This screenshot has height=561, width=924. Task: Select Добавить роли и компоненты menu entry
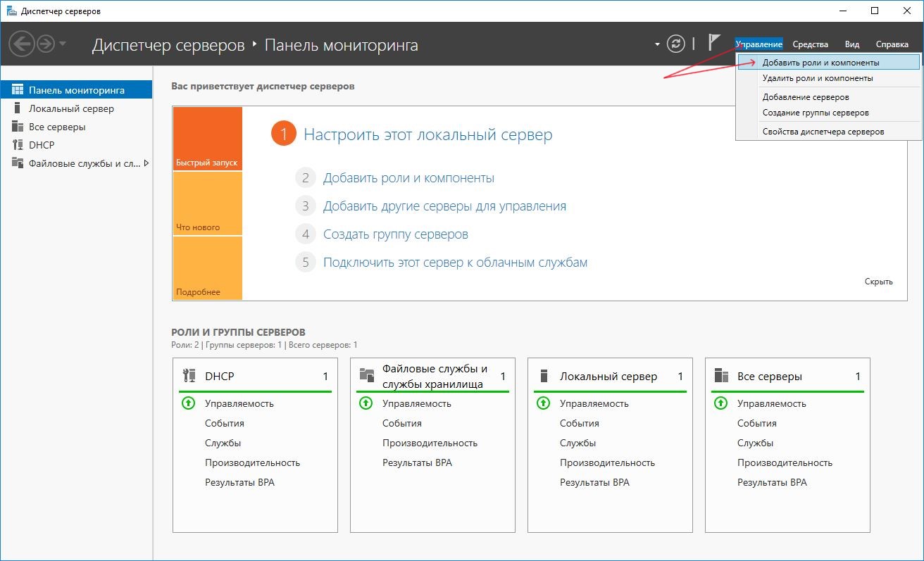coord(820,63)
